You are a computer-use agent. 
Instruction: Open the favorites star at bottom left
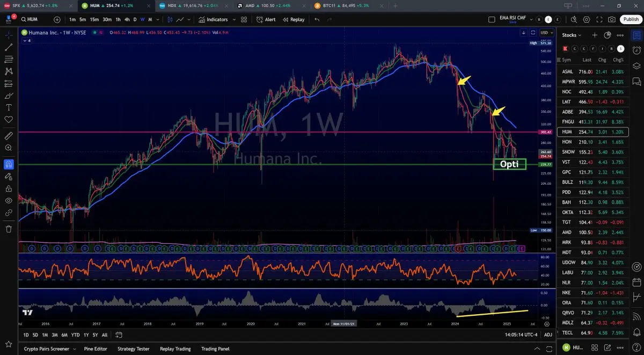tap(9, 344)
